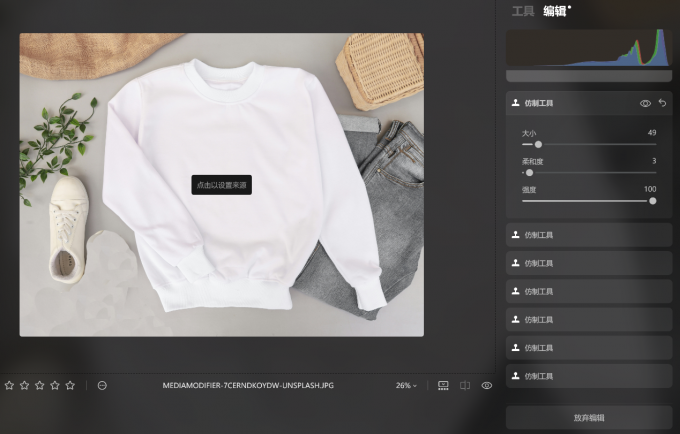Click the 强度 strength slider handle
The width and height of the screenshot is (680, 434).
653,201
